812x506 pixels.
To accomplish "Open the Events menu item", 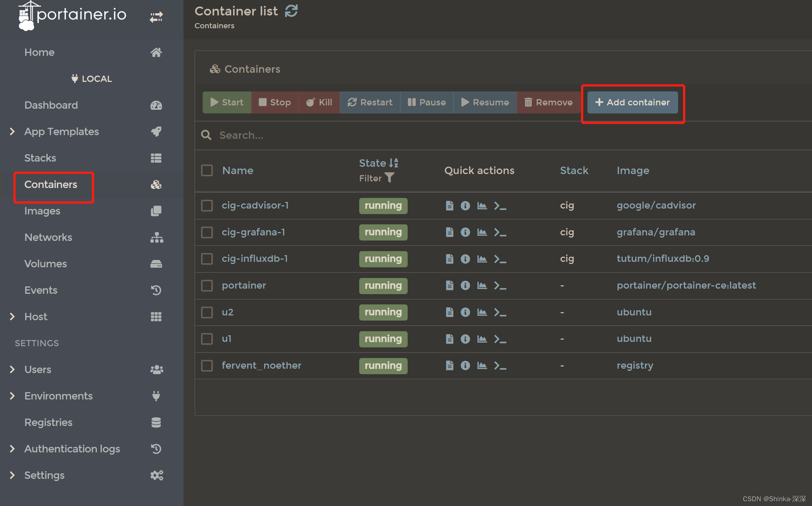I will pos(92,290).
